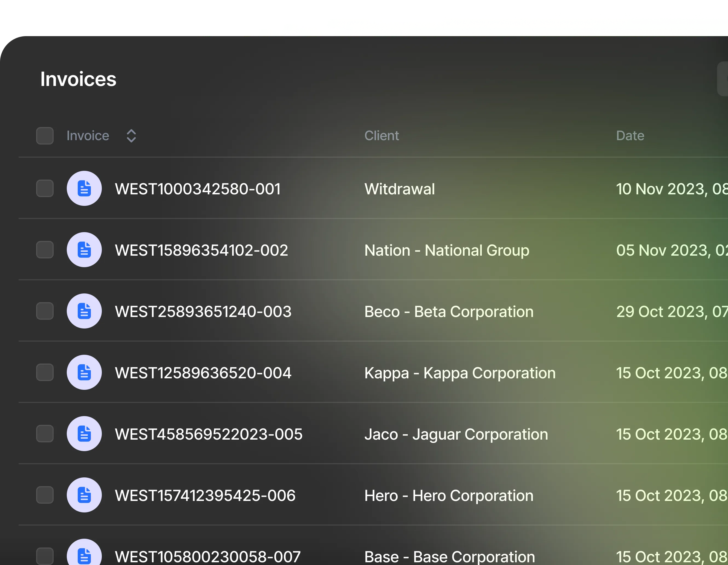Screen dimensions: 728x565
Task: Toggle the select-all checkbox in header
Action: tap(45, 136)
